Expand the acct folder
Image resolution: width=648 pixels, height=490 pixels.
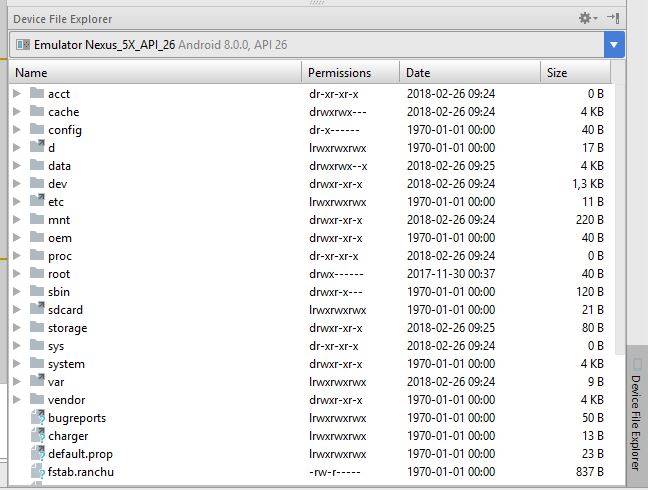point(17,93)
